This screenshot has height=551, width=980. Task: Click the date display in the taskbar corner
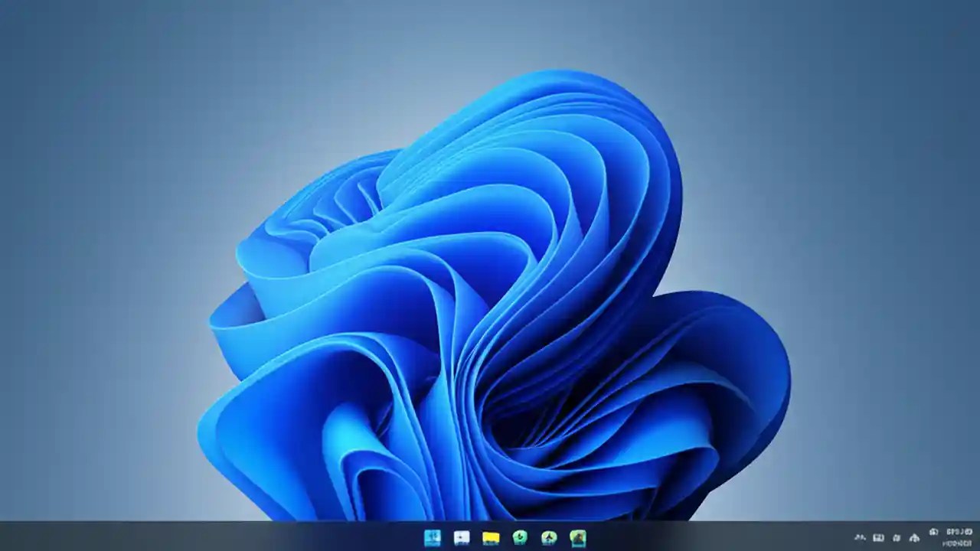(953, 543)
